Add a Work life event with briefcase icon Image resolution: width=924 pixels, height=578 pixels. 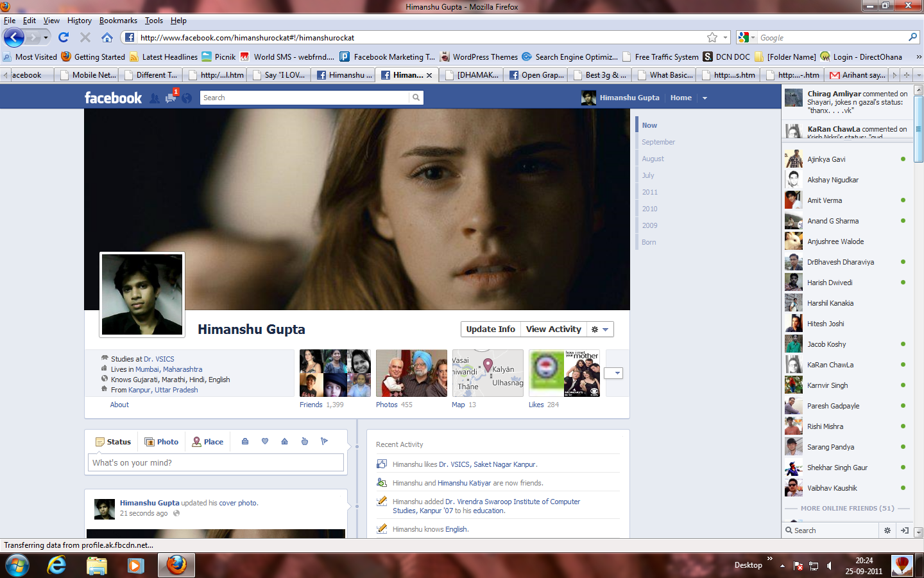click(245, 441)
